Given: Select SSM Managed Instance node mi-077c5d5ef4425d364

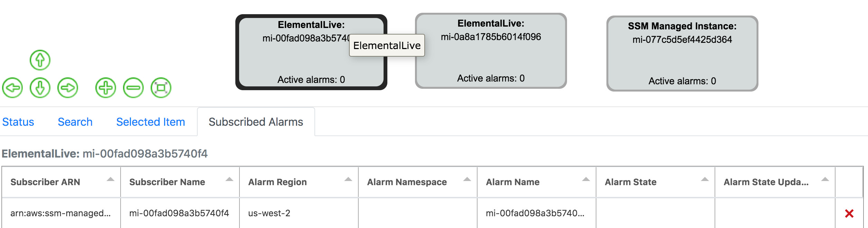Looking at the screenshot, I should click(682, 54).
